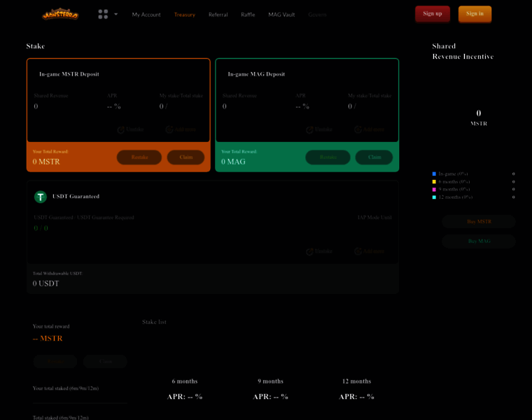Screen dimensions: 532x420
Task: Click the 0 MAG total reward value
Action: coord(233,162)
